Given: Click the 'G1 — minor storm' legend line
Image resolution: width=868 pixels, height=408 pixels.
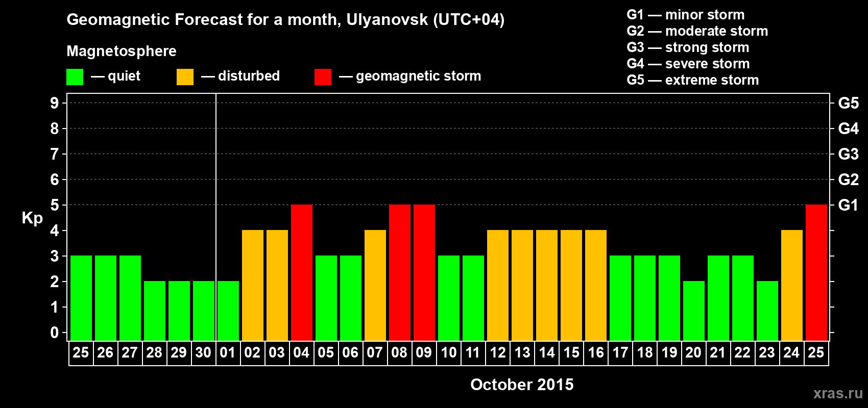Looking at the screenshot, I should 686,15.
